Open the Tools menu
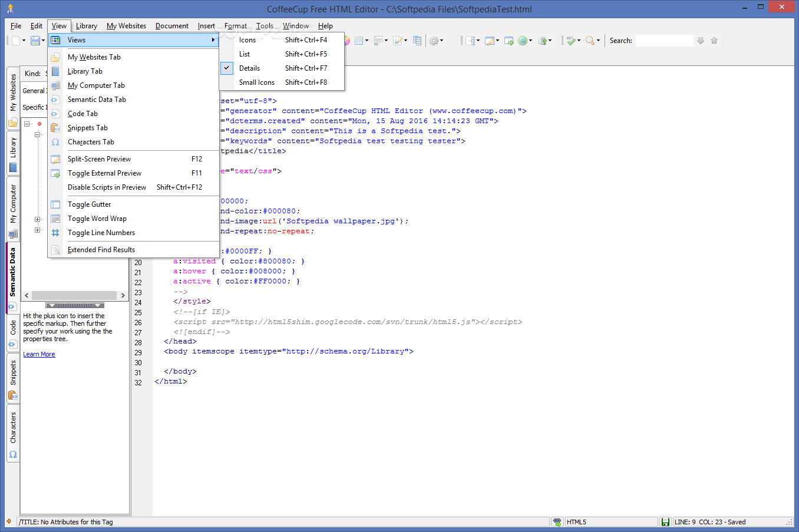The height and width of the screenshot is (532, 799). (x=265, y=26)
